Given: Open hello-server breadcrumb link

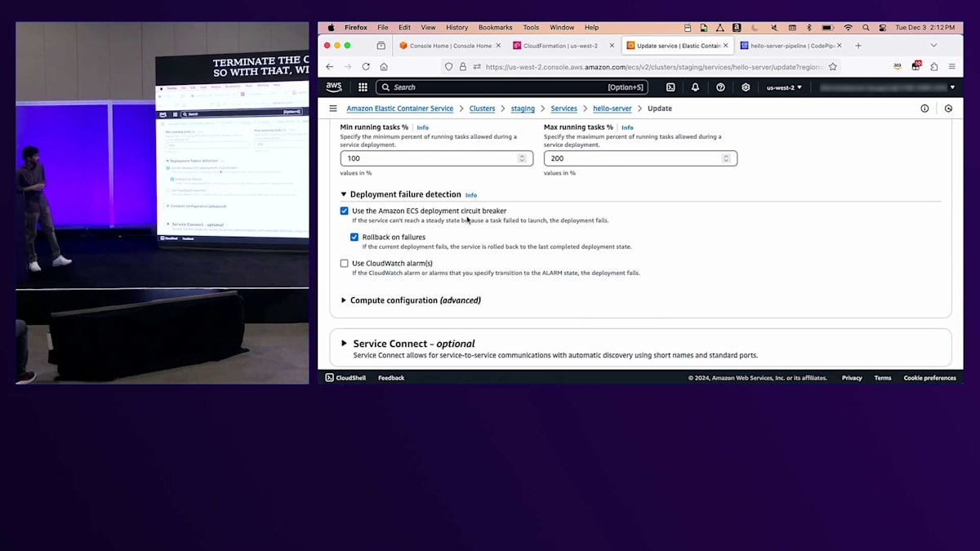Looking at the screenshot, I should coord(612,109).
